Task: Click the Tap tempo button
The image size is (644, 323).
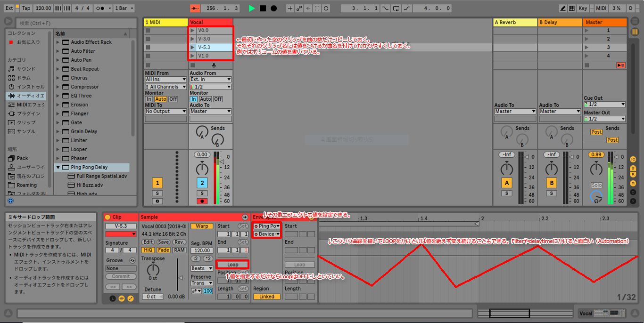Action: [x=26, y=8]
